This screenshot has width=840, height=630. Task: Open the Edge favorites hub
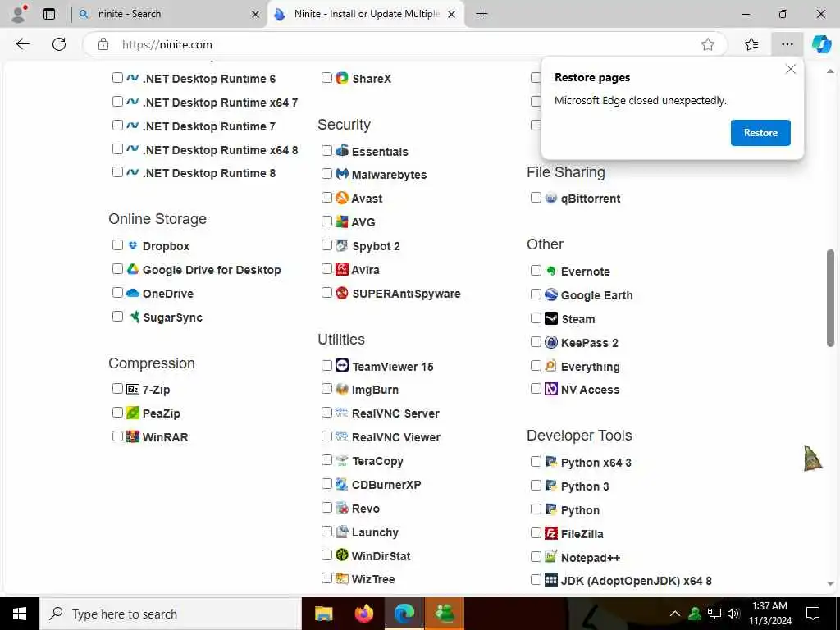pos(751,44)
